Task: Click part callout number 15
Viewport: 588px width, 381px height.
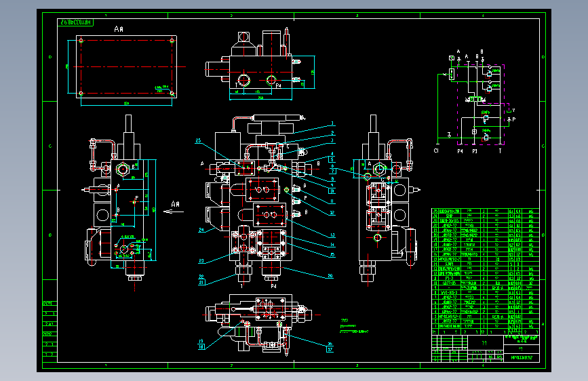Action: click(332, 255)
